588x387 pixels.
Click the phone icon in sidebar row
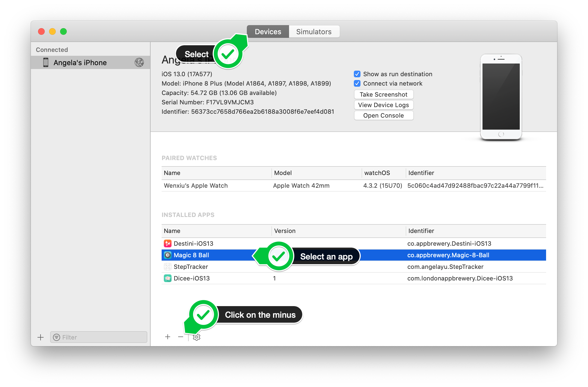point(46,62)
